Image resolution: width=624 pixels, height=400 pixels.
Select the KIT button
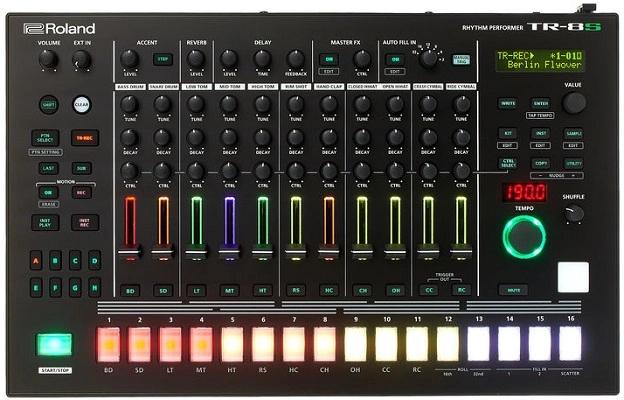[x=508, y=132]
